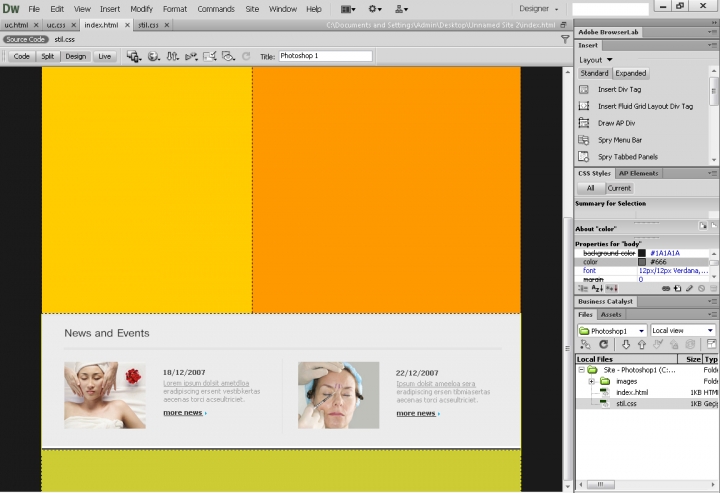Image resolution: width=720 pixels, height=493 pixels.
Task: Click the background-color #1A1A1A swatch
Action: 642,253
